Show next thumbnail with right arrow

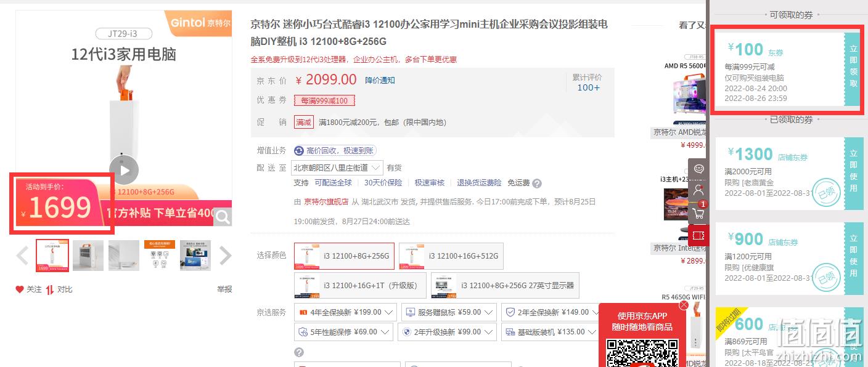click(225, 256)
